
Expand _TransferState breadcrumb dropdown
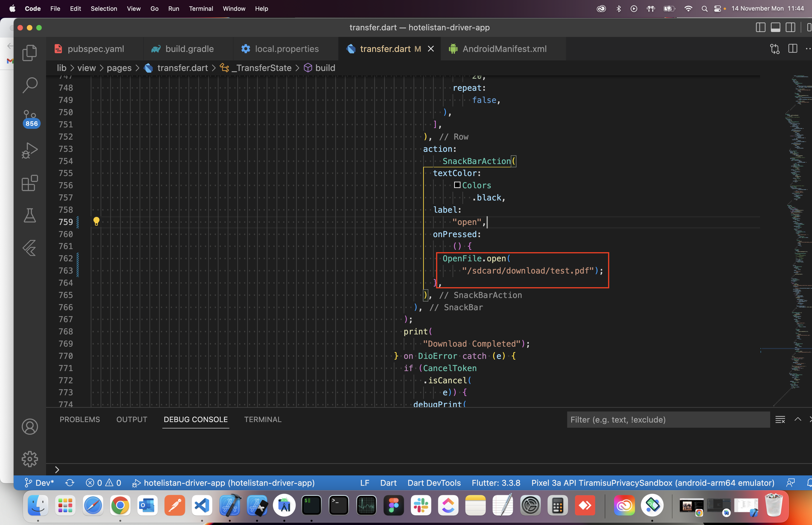[x=261, y=68]
